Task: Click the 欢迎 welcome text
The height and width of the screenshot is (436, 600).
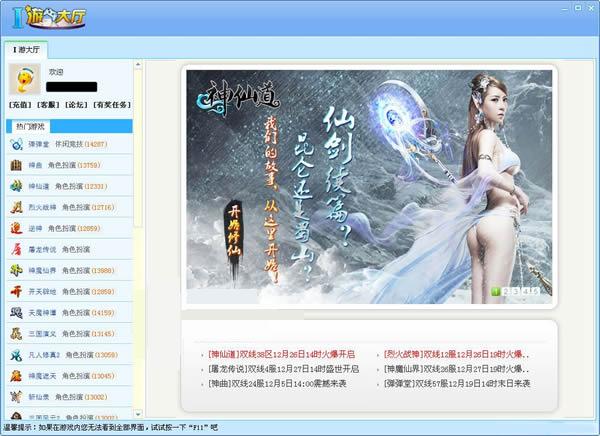Action: (56, 72)
